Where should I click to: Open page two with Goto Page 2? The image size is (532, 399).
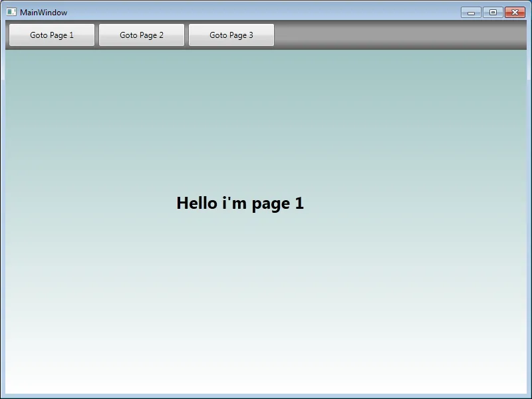coord(142,35)
